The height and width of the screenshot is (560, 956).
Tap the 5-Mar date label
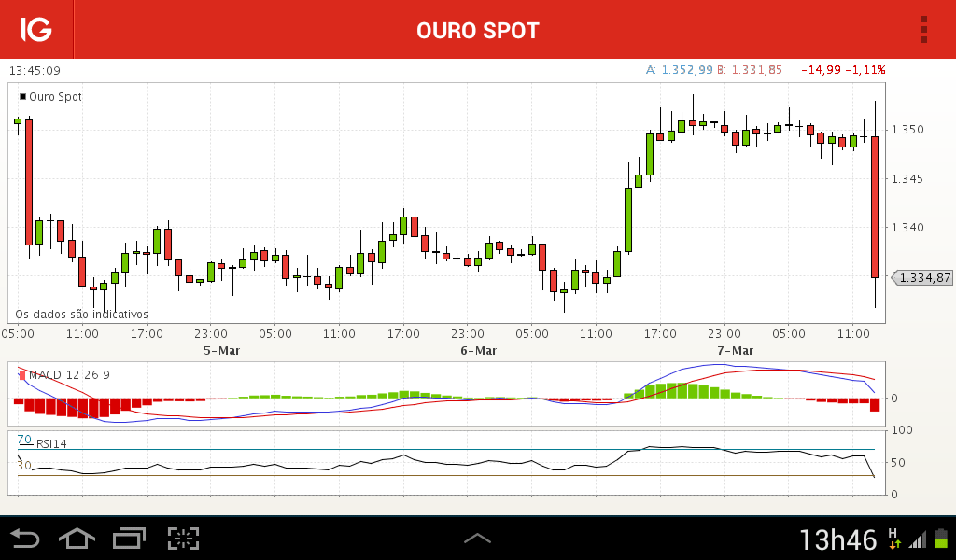click(x=222, y=350)
